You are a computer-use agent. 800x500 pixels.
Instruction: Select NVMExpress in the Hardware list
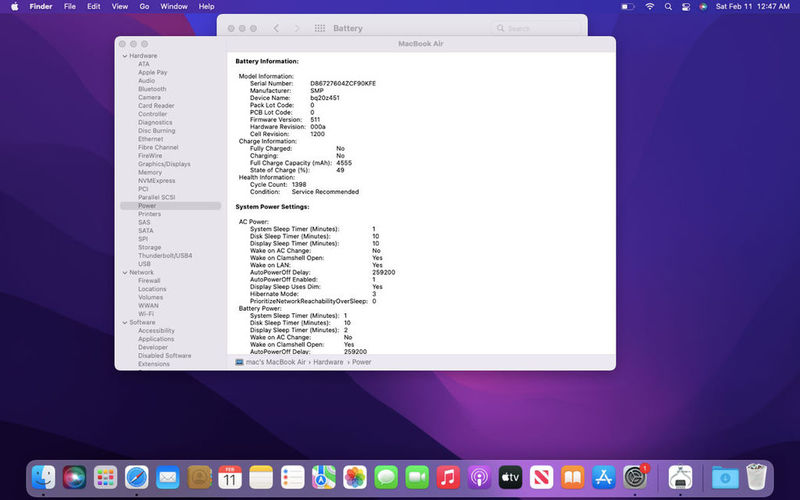[x=157, y=181]
